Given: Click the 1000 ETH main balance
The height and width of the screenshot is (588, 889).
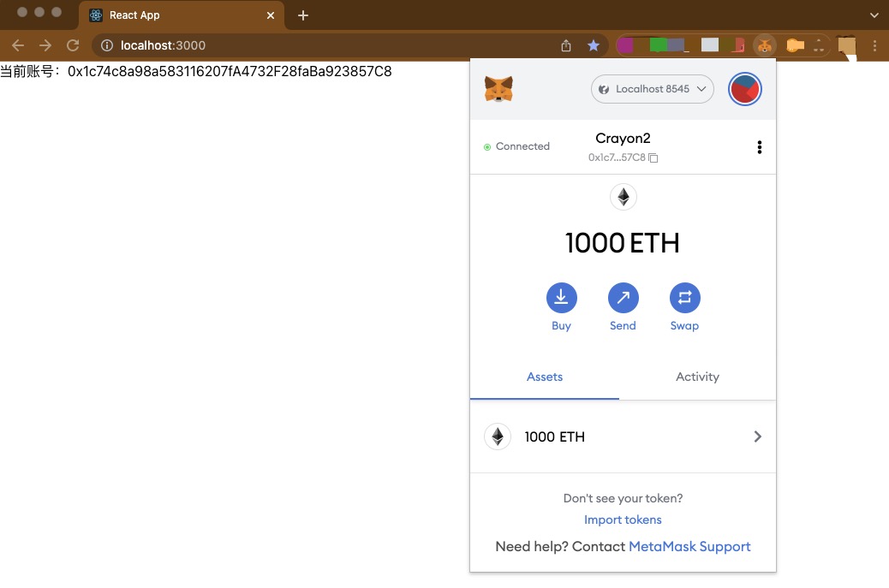Looking at the screenshot, I should tap(623, 242).
